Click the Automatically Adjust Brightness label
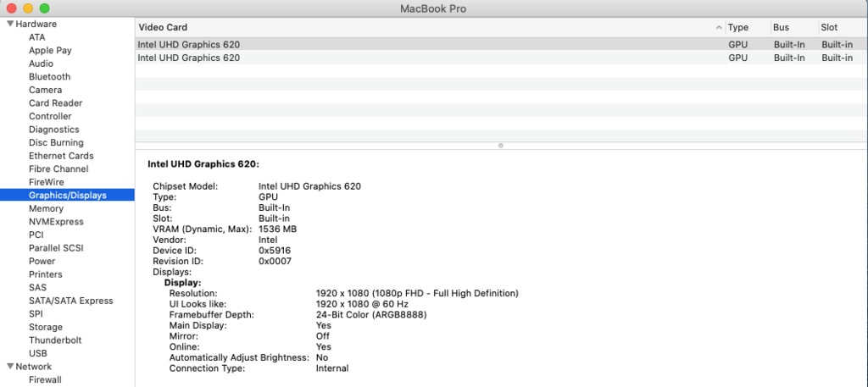 tap(239, 357)
